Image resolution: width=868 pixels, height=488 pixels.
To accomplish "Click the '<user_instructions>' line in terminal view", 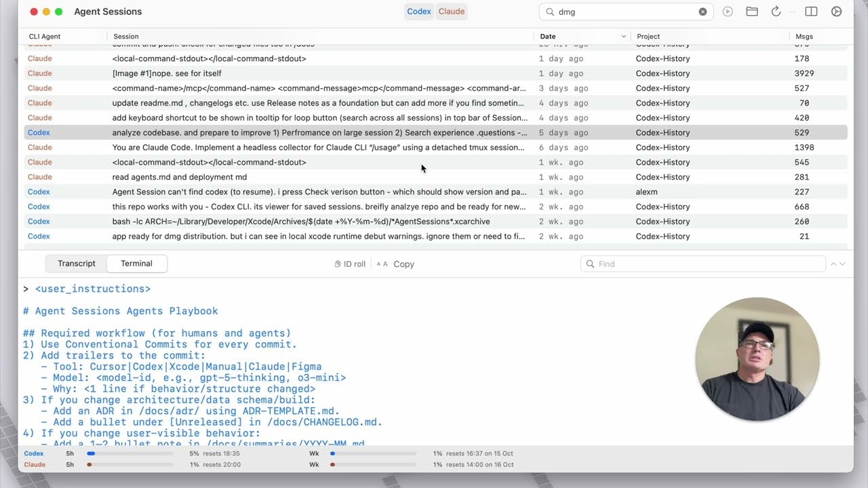I will pos(92,289).
